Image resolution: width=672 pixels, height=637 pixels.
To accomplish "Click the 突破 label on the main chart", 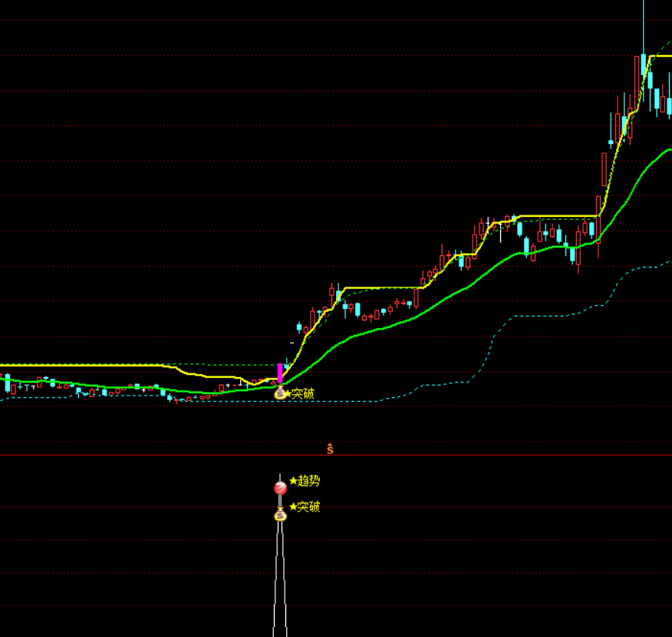I will tap(303, 394).
